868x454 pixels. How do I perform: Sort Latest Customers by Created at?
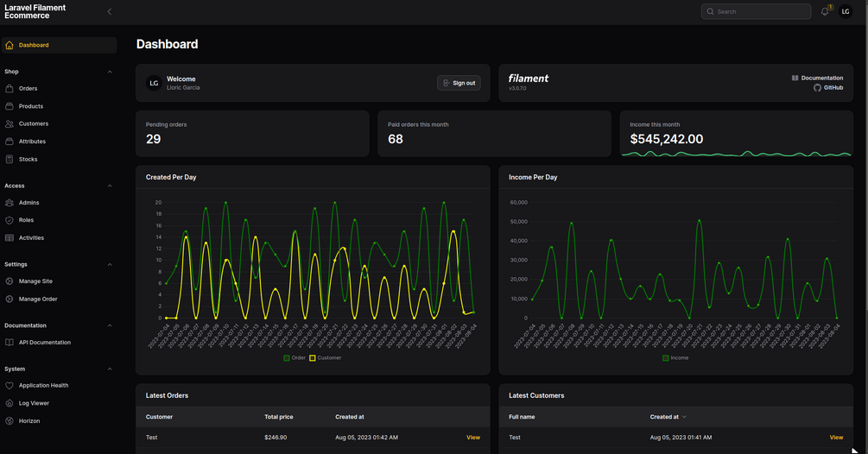[x=668, y=417]
